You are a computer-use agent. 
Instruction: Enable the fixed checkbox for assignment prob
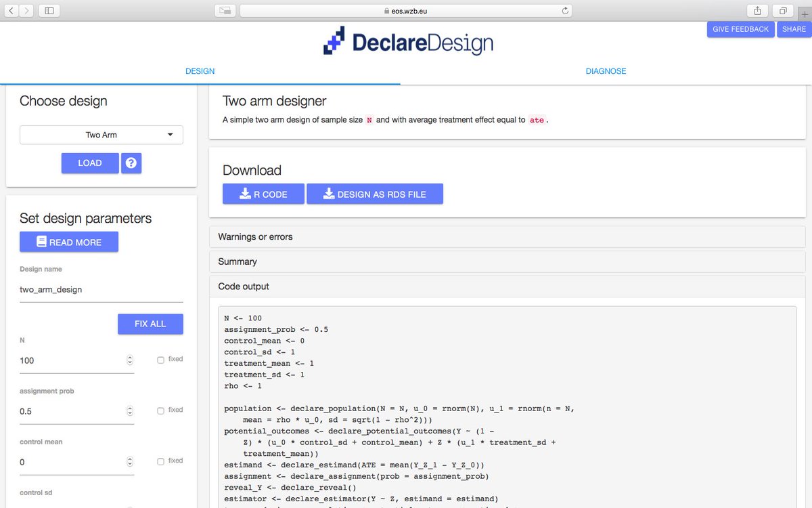tap(160, 410)
